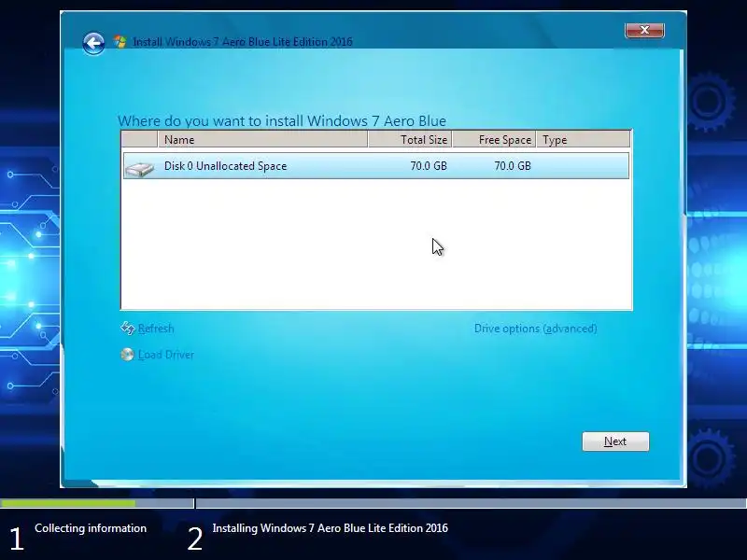Sort by the Type column header
This screenshot has width=747, height=560.
point(583,139)
